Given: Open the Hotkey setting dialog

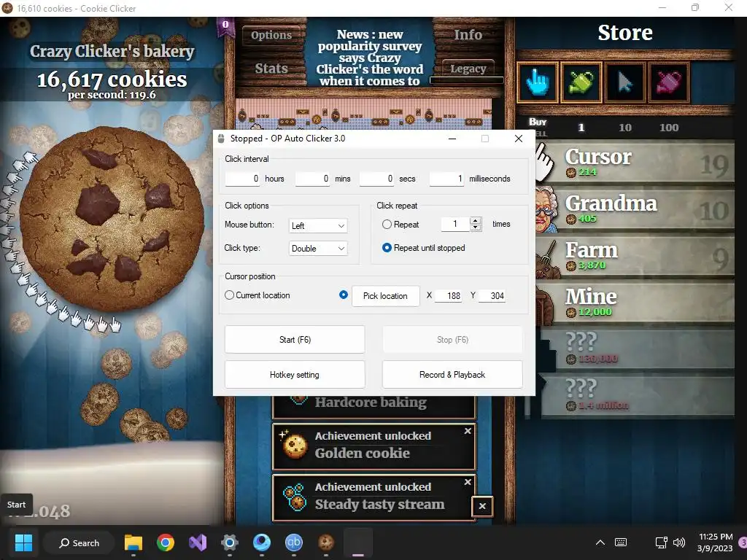Looking at the screenshot, I should pyautogui.click(x=295, y=375).
